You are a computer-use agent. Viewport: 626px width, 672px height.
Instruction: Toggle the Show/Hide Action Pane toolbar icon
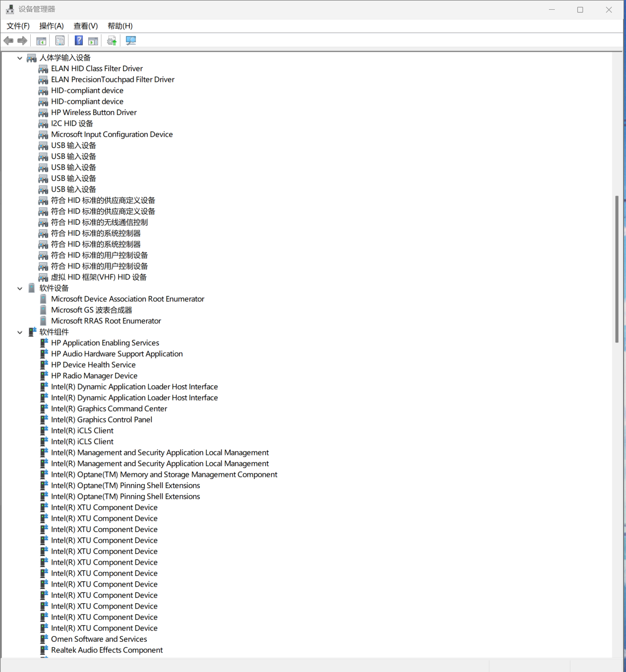(x=93, y=41)
